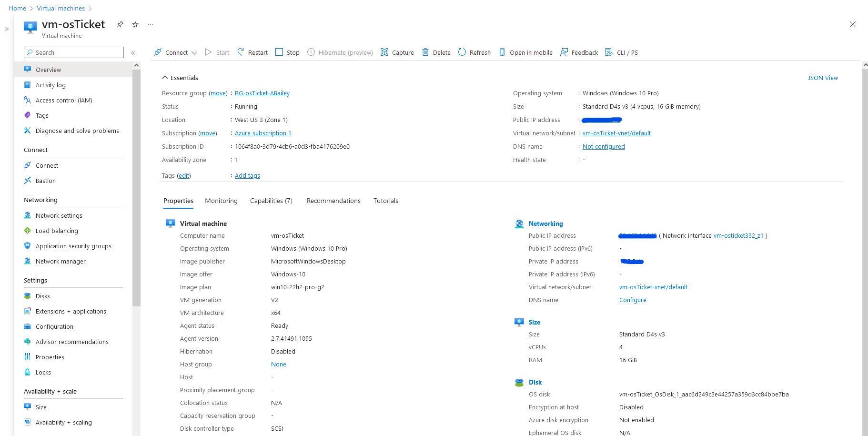Screen dimensions: 868x436
Task: Switch to the Capabilities (7) tab
Action: 271,201
